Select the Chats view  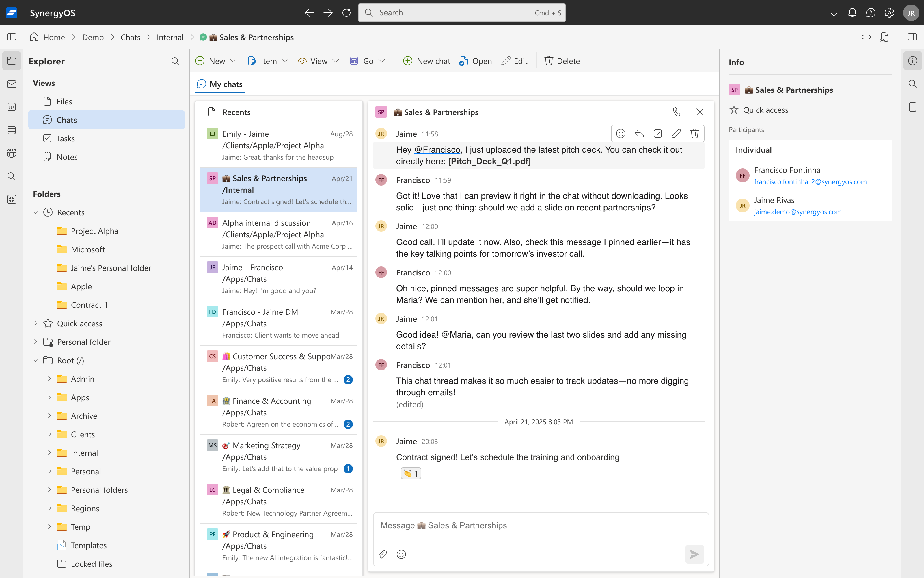click(x=107, y=120)
